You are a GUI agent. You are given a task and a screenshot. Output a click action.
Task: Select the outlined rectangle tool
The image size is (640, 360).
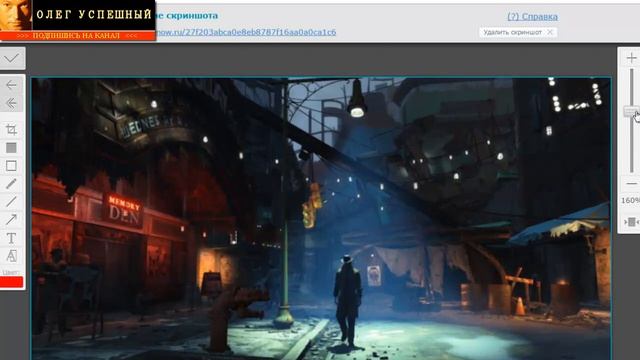(x=11, y=166)
